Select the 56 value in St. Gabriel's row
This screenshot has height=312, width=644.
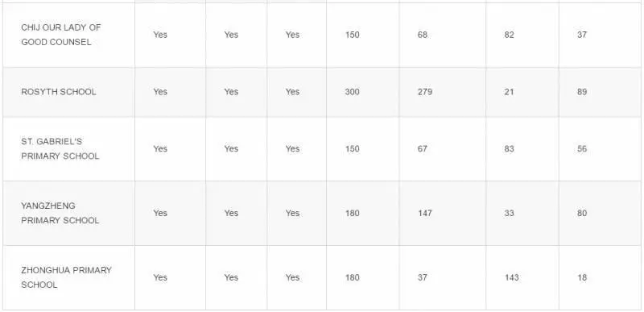(x=581, y=149)
